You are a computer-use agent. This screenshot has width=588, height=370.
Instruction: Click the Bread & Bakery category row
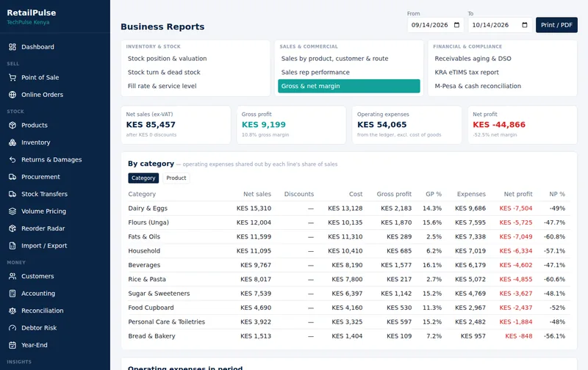348,336
